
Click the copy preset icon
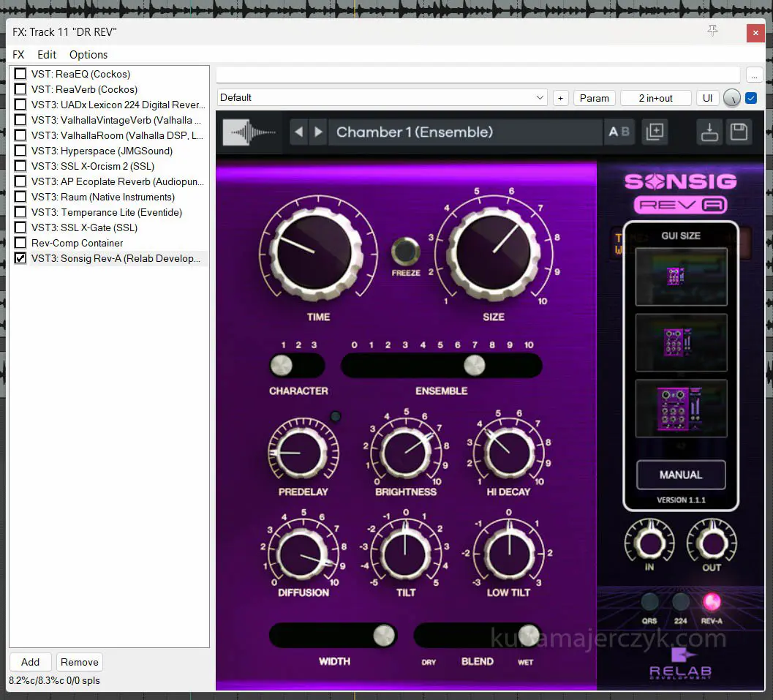[655, 132]
